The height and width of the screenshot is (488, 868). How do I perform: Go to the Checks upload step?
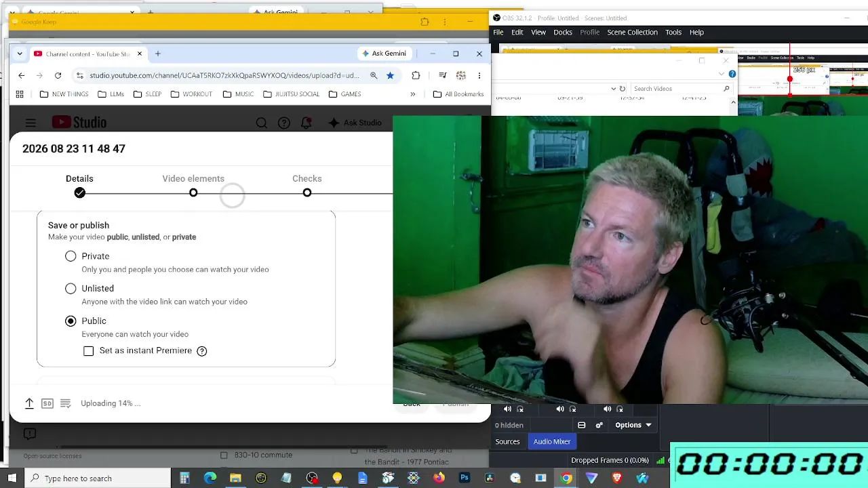pyautogui.click(x=307, y=185)
